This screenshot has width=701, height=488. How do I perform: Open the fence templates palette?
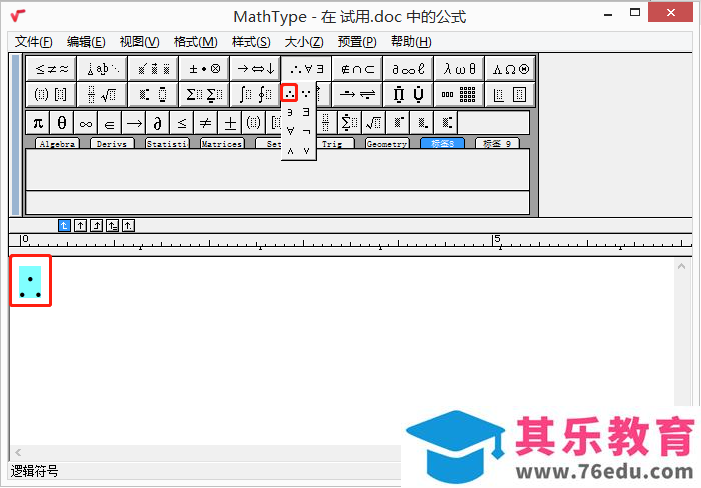(x=51, y=94)
